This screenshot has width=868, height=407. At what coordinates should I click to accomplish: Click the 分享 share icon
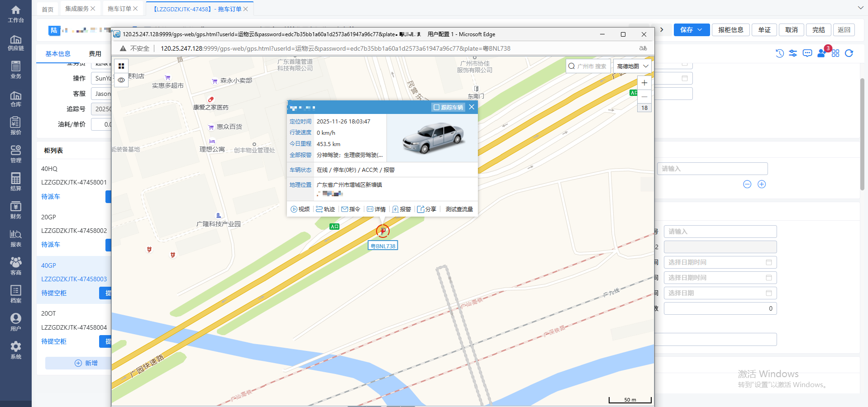[421, 209]
